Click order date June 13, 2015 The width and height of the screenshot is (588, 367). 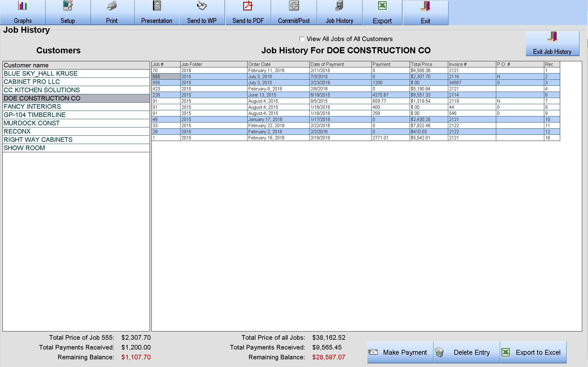tap(278, 95)
